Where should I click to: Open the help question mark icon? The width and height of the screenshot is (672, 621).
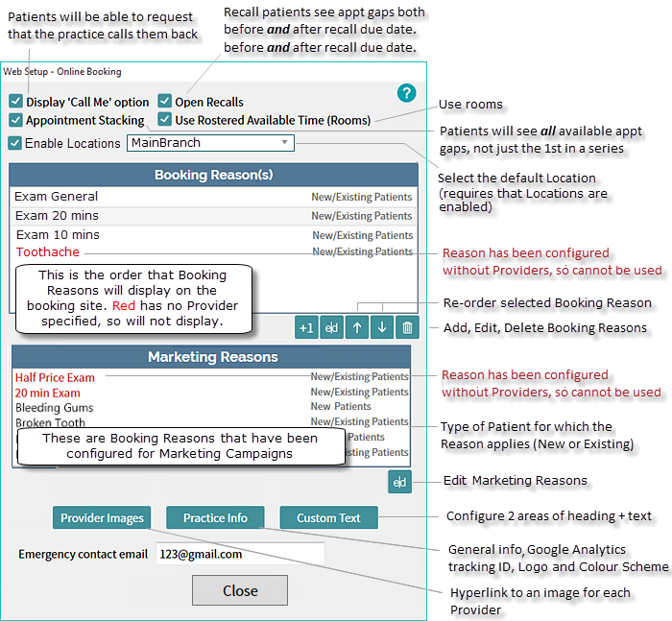[406, 93]
